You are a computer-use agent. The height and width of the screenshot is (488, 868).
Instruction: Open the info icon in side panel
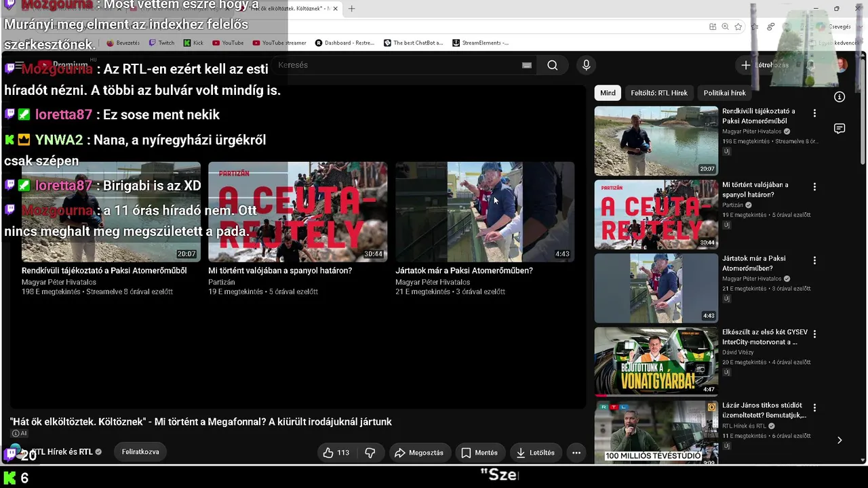click(x=840, y=97)
